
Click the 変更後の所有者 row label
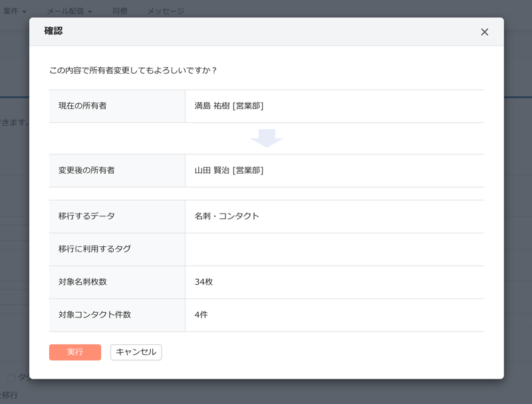(86, 170)
